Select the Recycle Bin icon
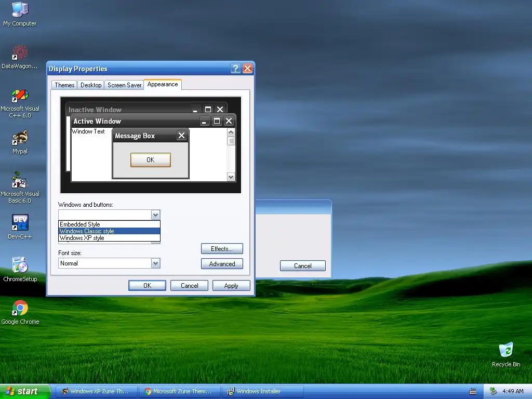The image size is (532, 399). click(x=506, y=354)
